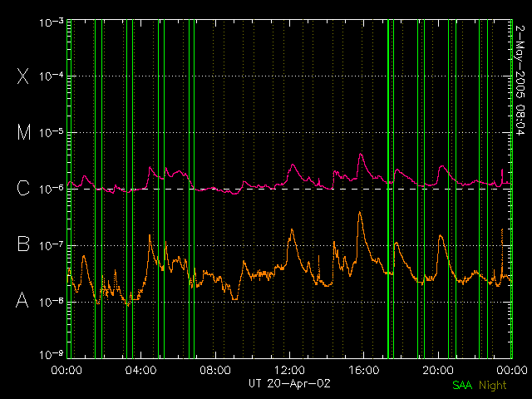Click the A flare class label
The height and width of the screenshot is (399, 532).
pos(22,300)
